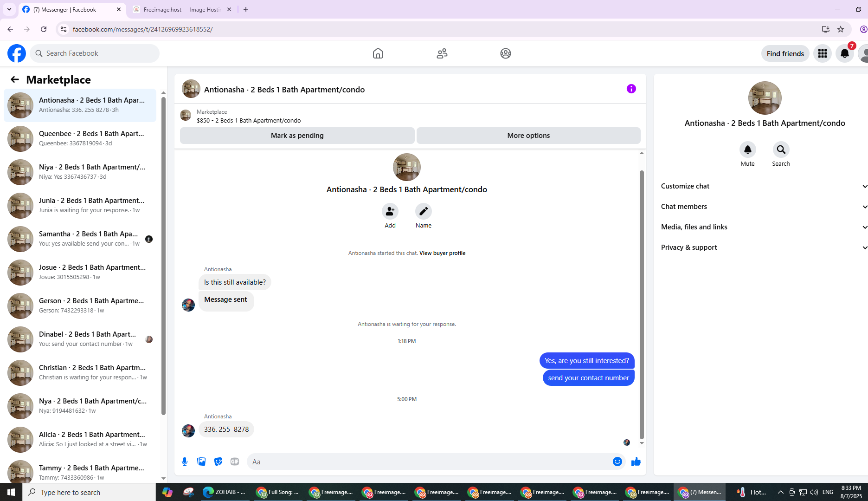868x501 pixels.
Task: Open Christian conversation
Action: pyautogui.click(x=80, y=373)
